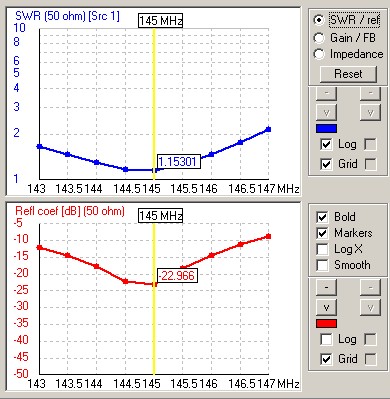Enable the Smooth checkbox

coord(322,265)
